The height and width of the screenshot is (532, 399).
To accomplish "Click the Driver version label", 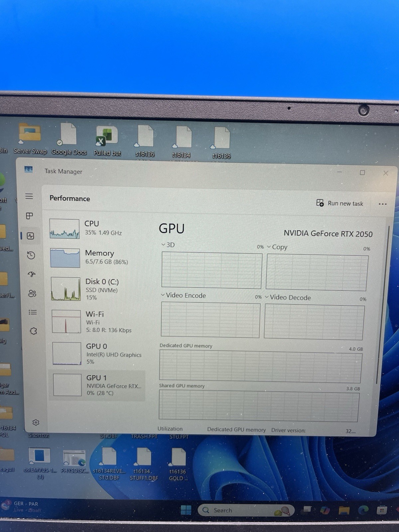I will coord(288,430).
